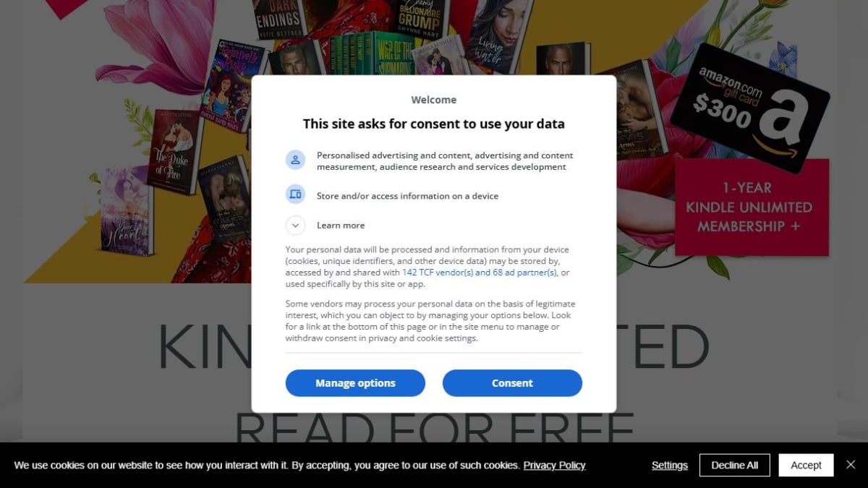Click the Billionaire Grump book cover
868x488 pixels.
coord(422,19)
